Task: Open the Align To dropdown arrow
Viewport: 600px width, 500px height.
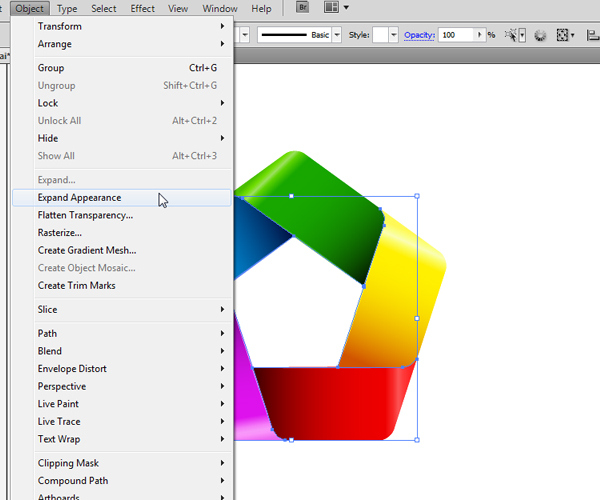Action: point(572,36)
